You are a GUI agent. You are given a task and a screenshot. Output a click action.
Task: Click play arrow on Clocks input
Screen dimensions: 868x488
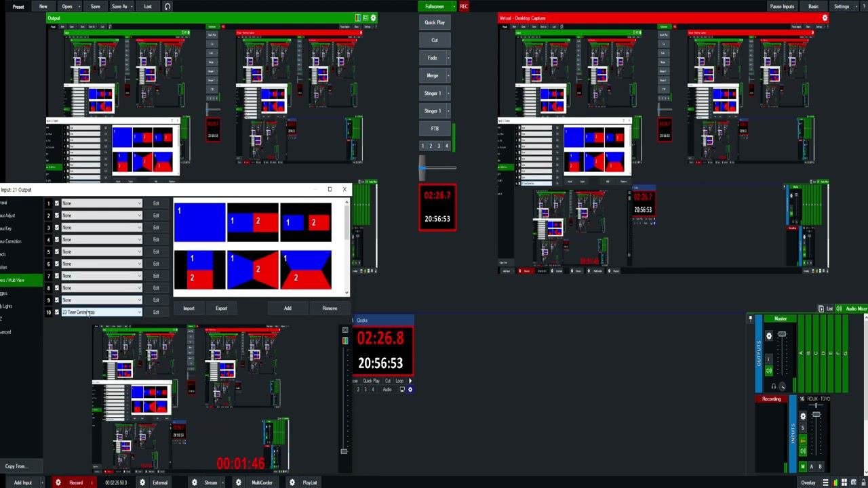pyautogui.click(x=410, y=381)
